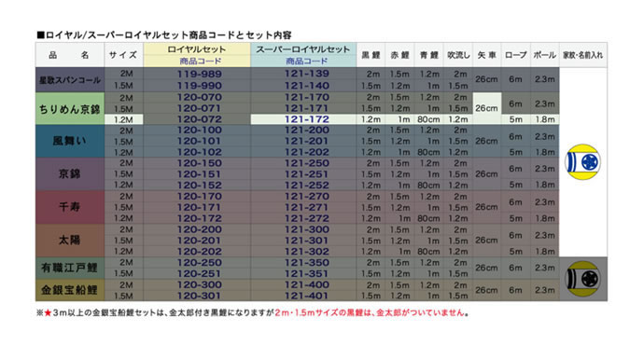Click the green ちりめん京錦 product name cell
Viewport: 644px width, 345px height.
pos(70,109)
